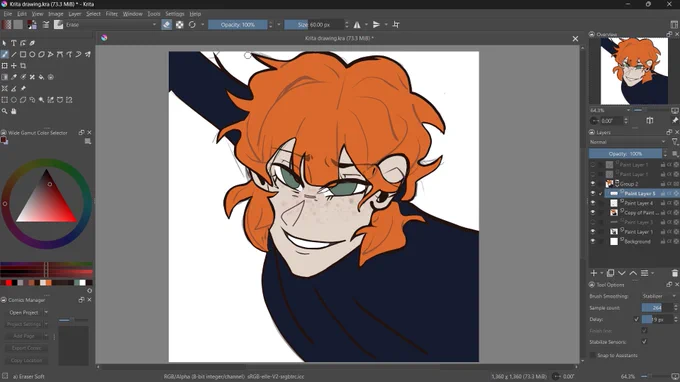Viewport: 680px width, 382px height.
Task: Hide the Background layer
Action: (593, 242)
